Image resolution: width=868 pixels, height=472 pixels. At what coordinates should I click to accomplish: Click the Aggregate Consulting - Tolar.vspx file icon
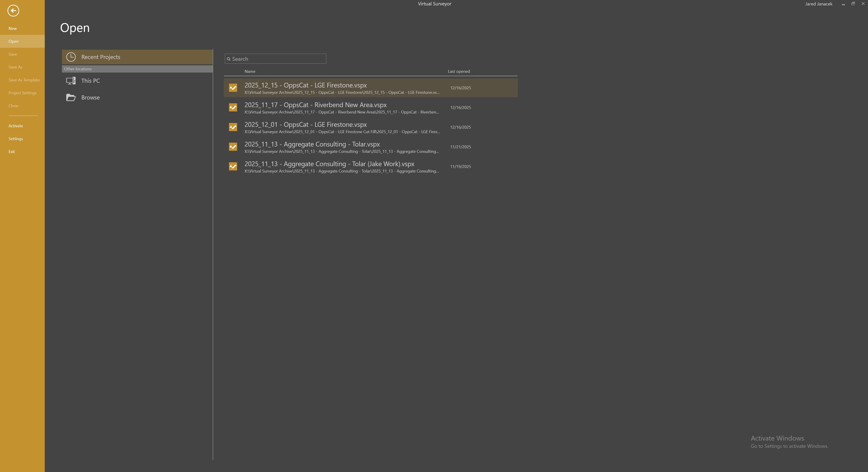(x=233, y=147)
